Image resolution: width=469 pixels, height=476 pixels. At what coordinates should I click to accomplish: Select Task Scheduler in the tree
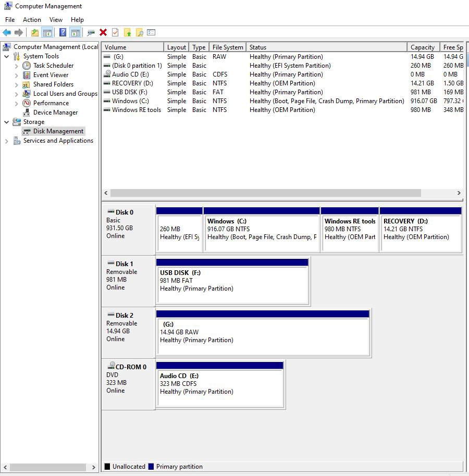click(x=54, y=66)
